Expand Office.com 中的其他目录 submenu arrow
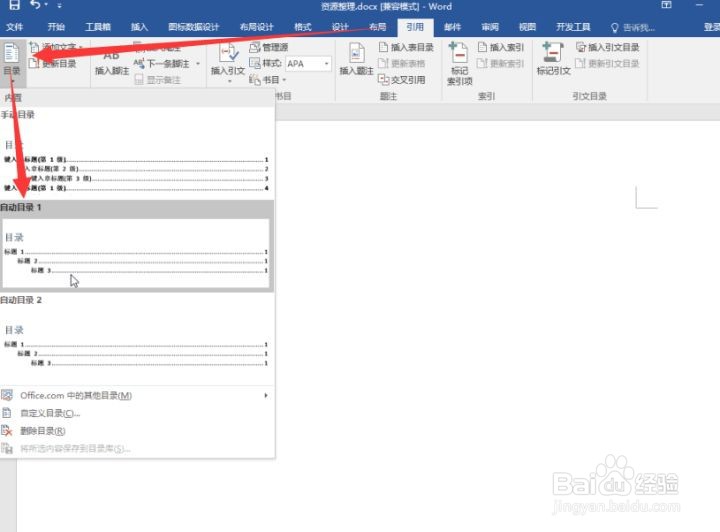Screen dimensions: 720x532 266,395
